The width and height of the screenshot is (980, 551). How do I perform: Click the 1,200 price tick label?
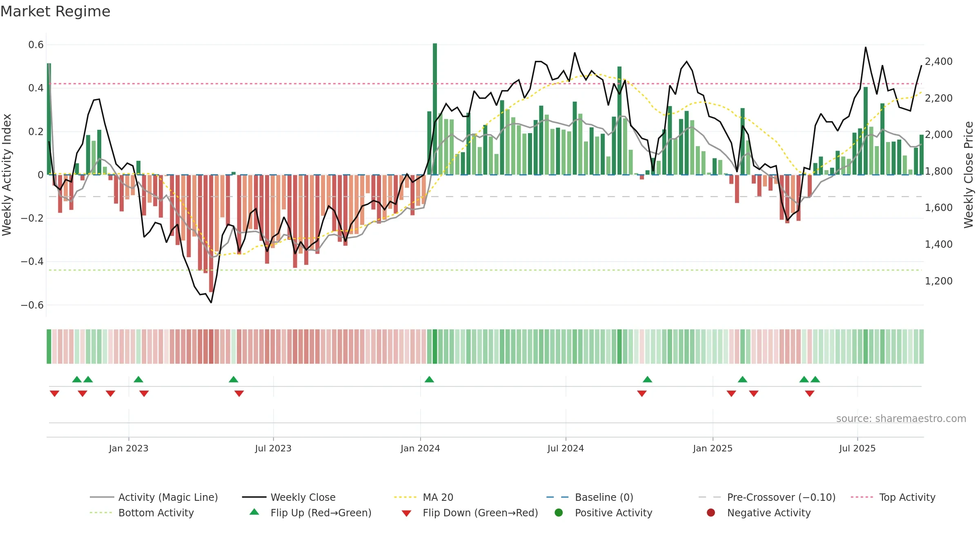click(x=939, y=281)
